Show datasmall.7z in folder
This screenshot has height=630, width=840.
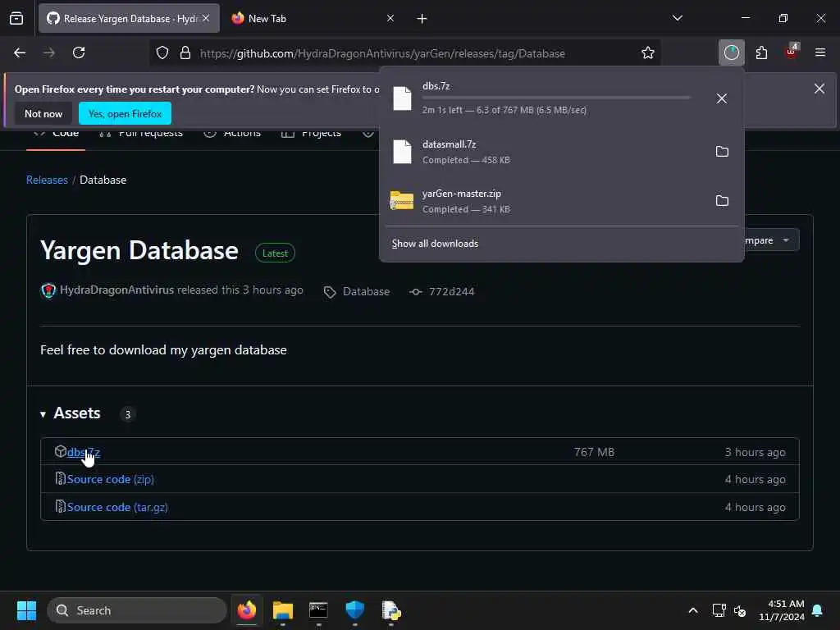[x=722, y=152]
